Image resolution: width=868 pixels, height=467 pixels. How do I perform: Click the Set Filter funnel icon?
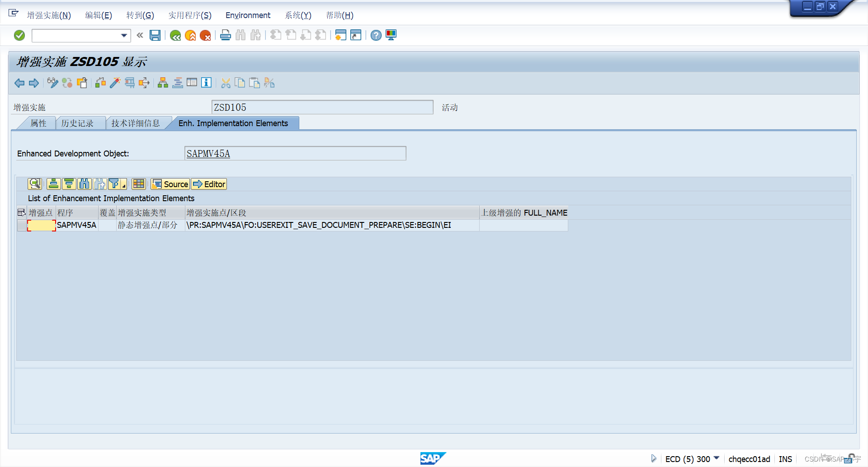114,184
